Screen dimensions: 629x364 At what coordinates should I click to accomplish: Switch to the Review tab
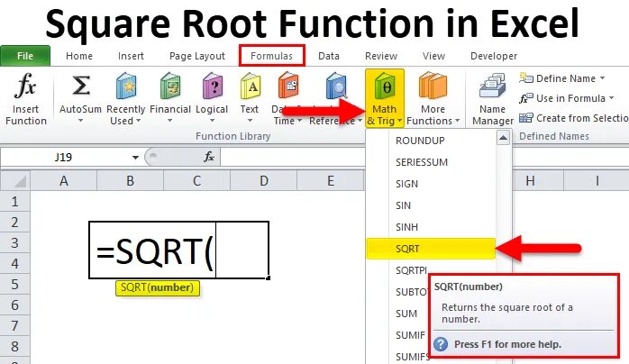381,56
